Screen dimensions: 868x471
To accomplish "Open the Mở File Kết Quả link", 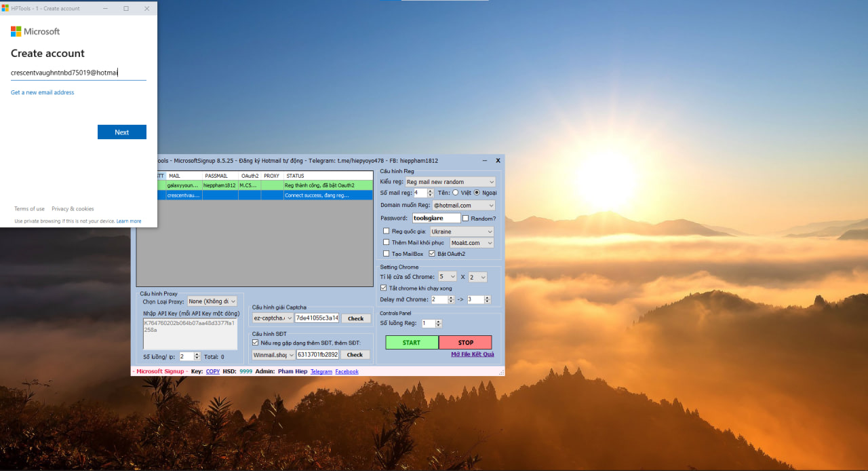I will coord(473,354).
